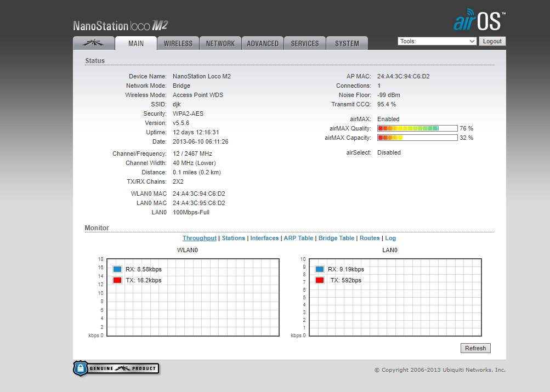
Task: Click the Transmit CCQ value 95.4 %
Action: (387, 105)
